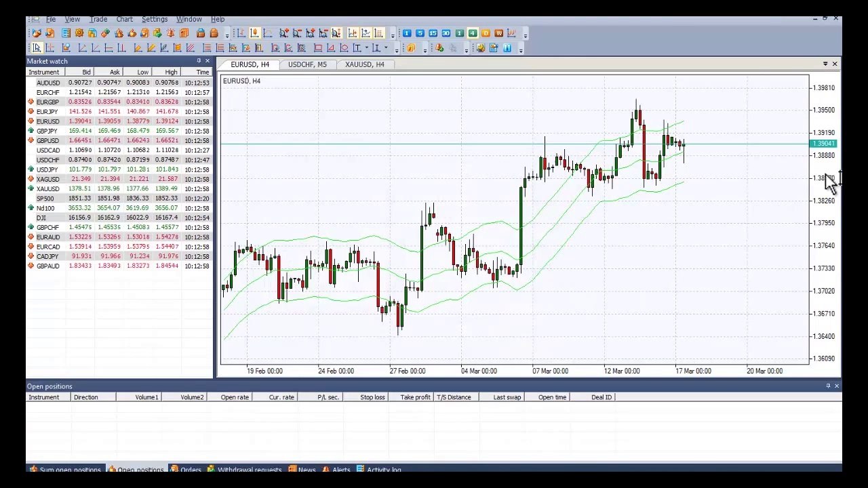Switch chart to weekly W timeframe

pos(498,33)
